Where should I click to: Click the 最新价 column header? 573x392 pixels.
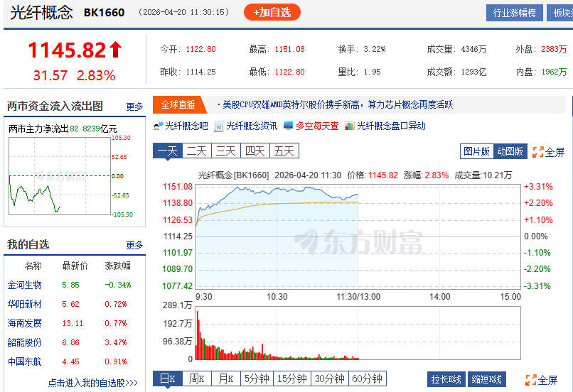(x=75, y=266)
